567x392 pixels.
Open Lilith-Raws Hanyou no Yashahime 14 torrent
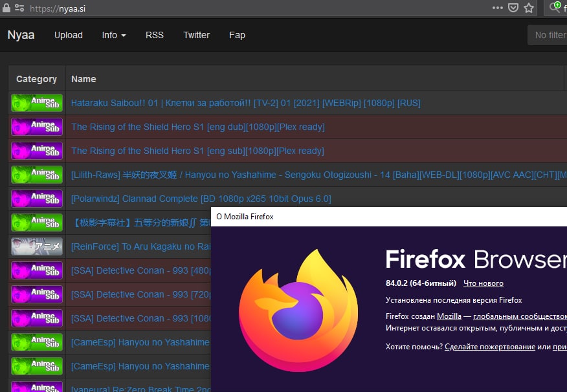pyautogui.click(x=319, y=175)
